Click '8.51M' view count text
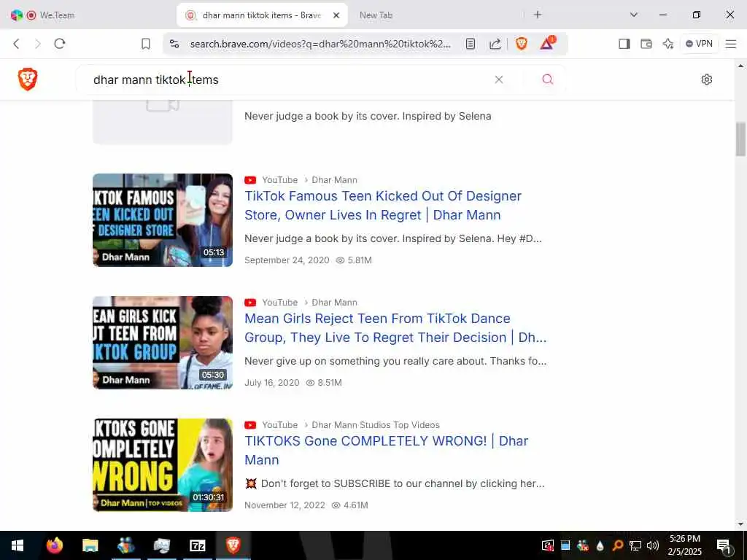 [330, 382]
